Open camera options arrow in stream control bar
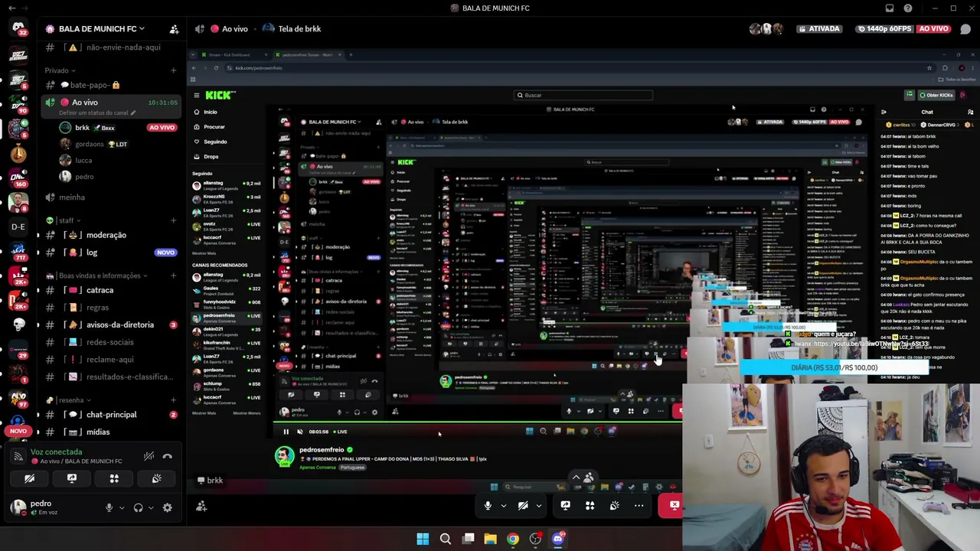 (x=538, y=505)
